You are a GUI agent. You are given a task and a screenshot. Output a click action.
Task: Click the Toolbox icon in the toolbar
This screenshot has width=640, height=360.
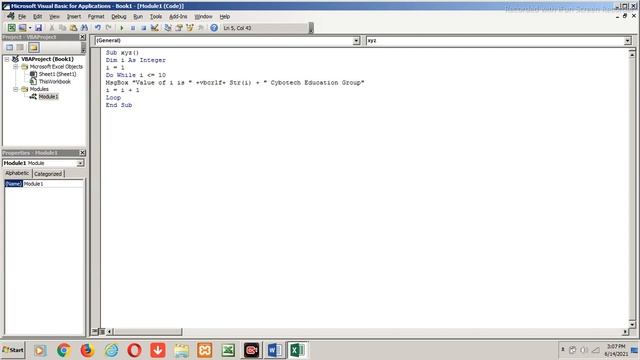[200, 28]
